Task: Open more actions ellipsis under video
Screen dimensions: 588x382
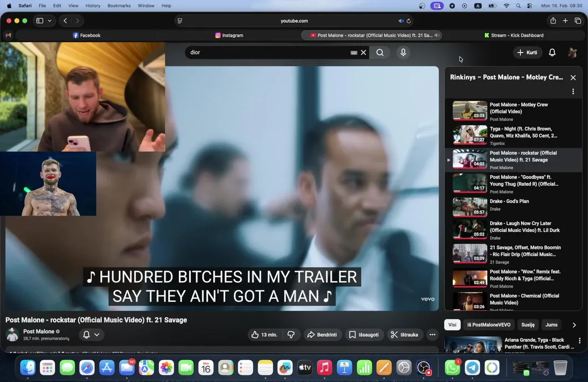Action: 432,335
